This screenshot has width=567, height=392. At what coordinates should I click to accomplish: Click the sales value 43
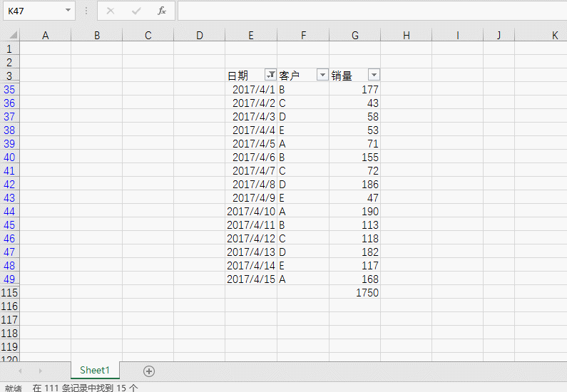[354, 103]
